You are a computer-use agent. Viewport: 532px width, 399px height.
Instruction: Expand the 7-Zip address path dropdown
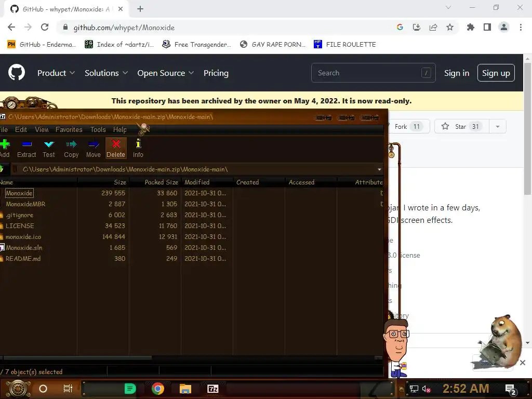point(379,169)
